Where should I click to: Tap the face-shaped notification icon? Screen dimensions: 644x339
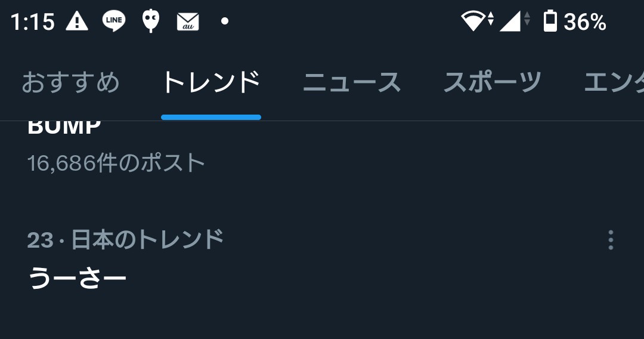click(151, 20)
